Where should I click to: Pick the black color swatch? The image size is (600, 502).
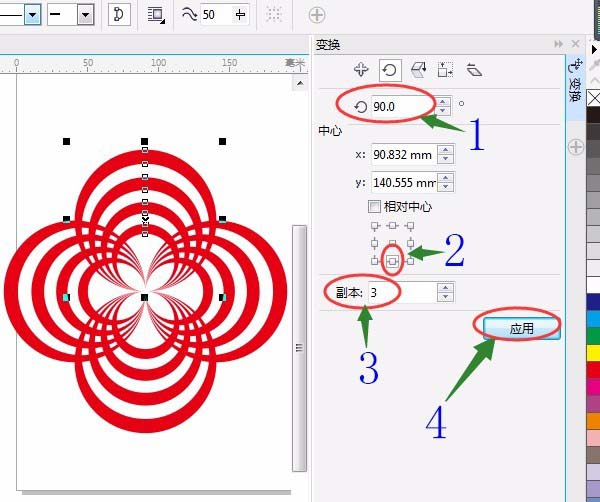coord(593,114)
